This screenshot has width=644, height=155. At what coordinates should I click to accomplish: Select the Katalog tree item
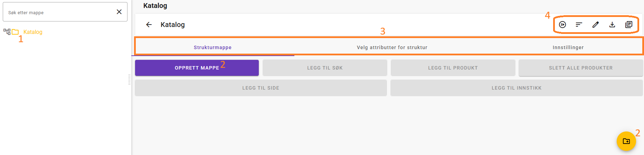[x=33, y=32]
